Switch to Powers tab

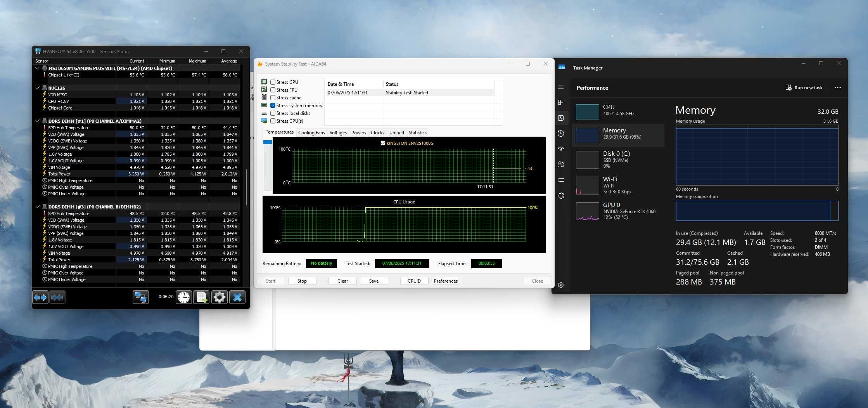coord(358,133)
